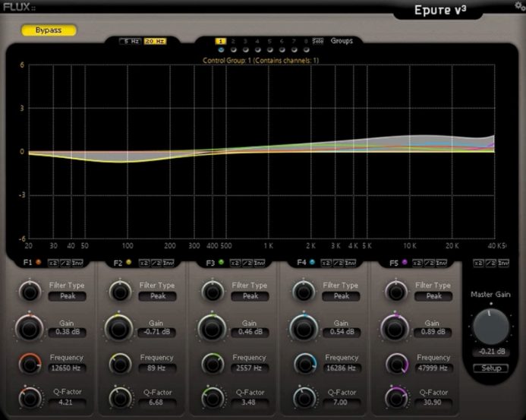Toggle band F4 using the blue LED
The width and height of the screenshot is (526, 420).
(x=312, y=263)
